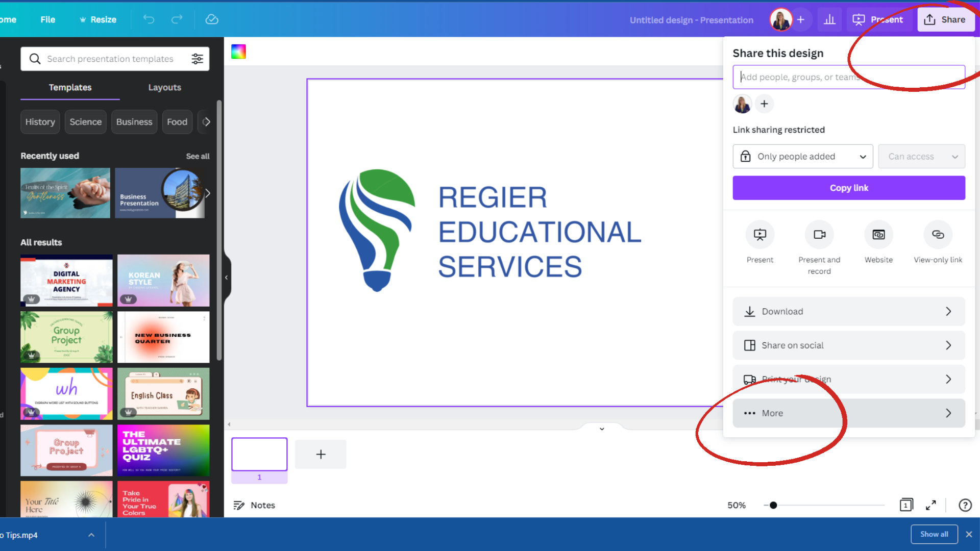Click See all recently used link

point(198,156)
